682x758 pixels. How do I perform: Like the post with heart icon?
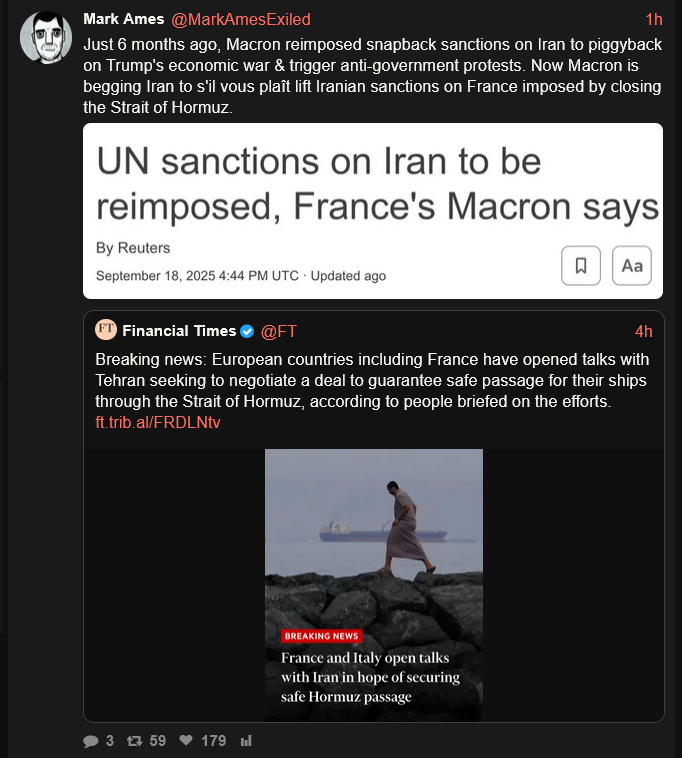186,740
